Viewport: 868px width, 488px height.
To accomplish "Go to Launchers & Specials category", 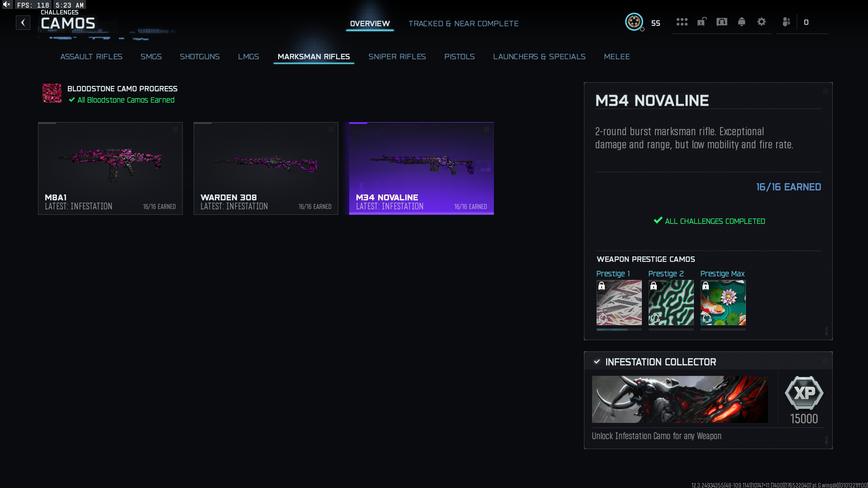I will click(x=539, y=57).
